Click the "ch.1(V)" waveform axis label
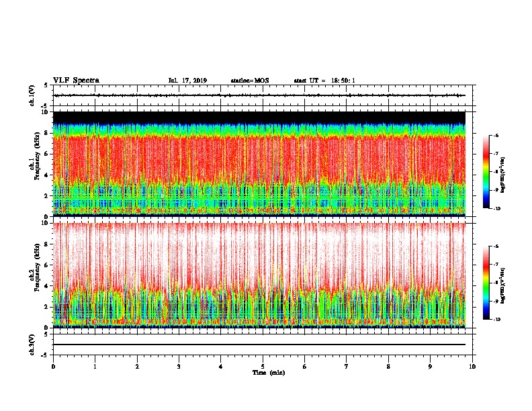This screenshot has height=411, width=532. click(x=32, y=95)
